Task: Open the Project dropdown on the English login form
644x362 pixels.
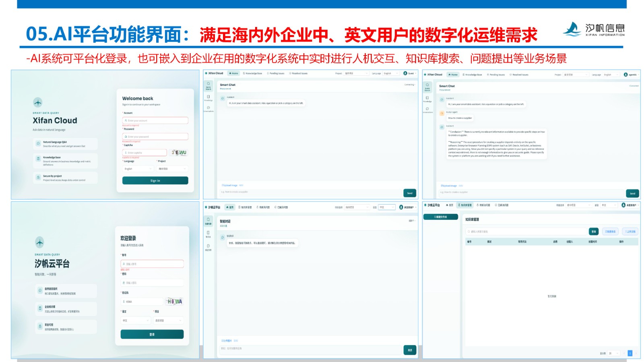Action: 172,169
